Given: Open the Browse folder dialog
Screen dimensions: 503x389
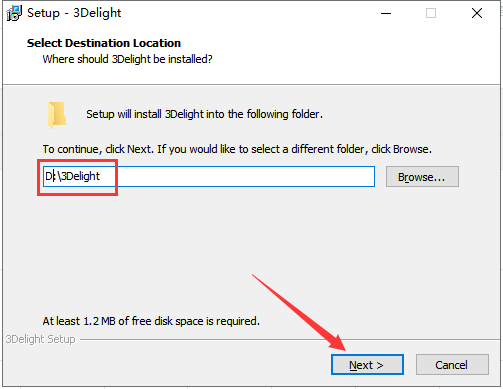Looking at the screenshot, I should click(x=422, y=177).
